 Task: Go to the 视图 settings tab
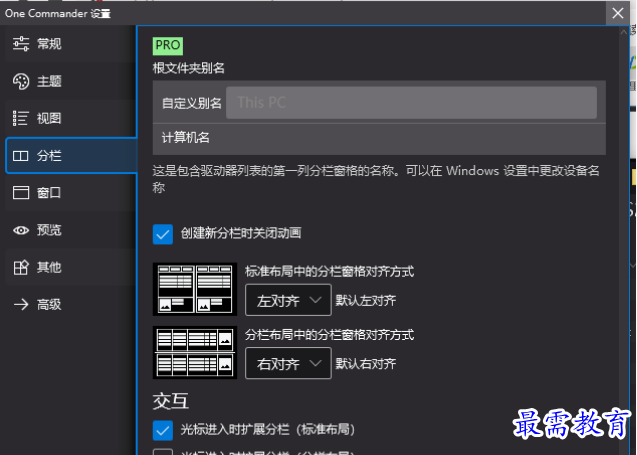pyautogui.click(x=71, y=118)
